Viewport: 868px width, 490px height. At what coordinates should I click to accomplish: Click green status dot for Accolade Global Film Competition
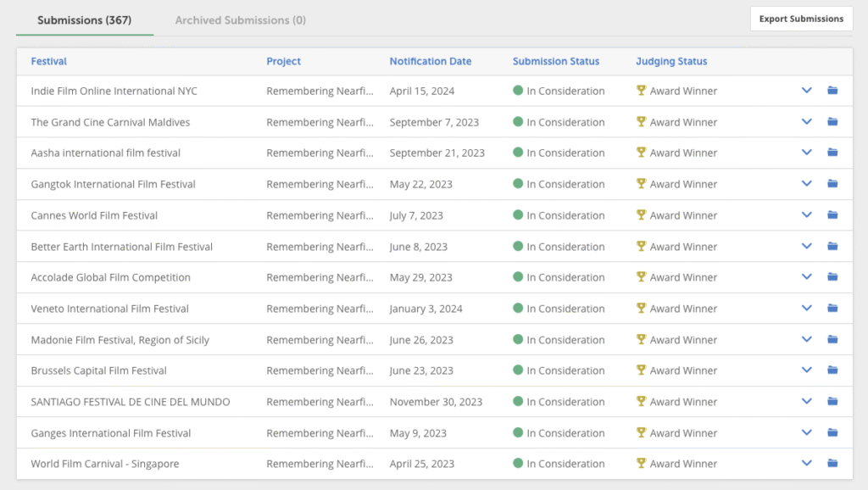click(x=518, y=277)
